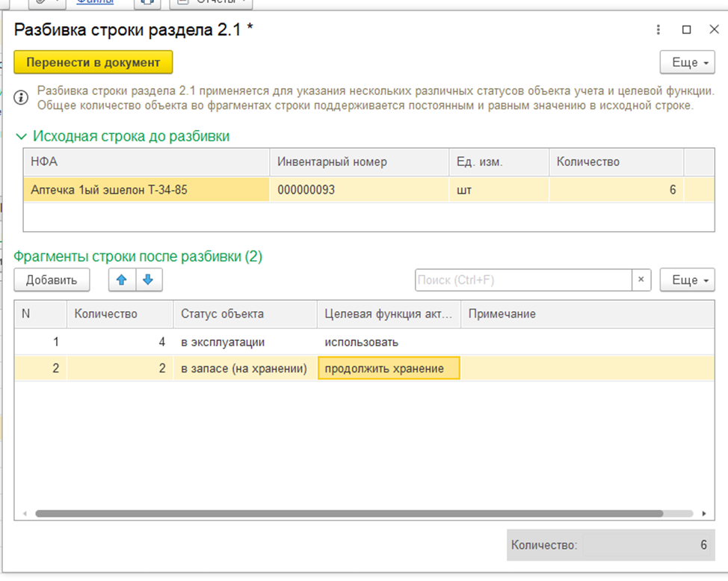This screenshot has width=728, height=581.
Task: Click the 'НФА' column header
Action: 146,162
